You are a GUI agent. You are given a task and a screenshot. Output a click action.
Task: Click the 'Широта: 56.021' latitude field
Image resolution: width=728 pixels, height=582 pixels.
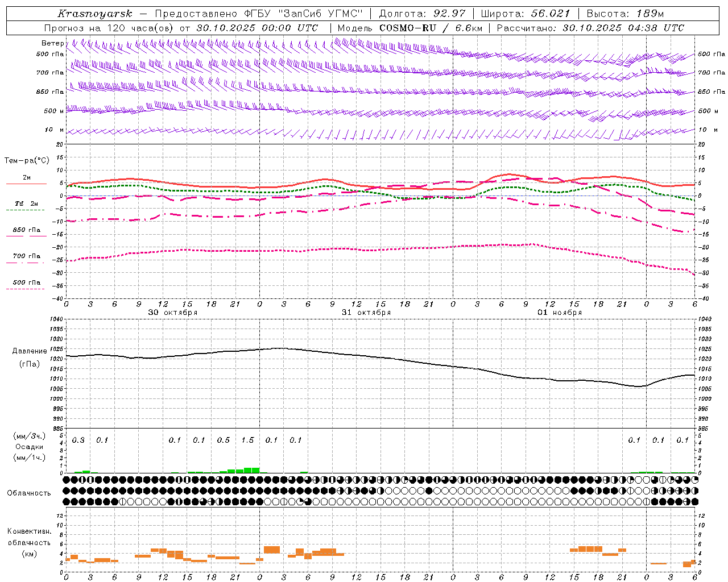coord(525,14)
